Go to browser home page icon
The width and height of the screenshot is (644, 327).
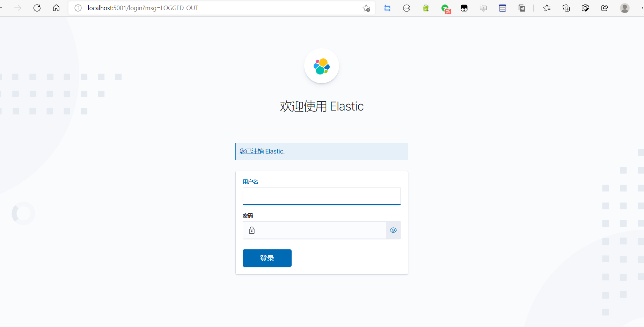(56, 8)
